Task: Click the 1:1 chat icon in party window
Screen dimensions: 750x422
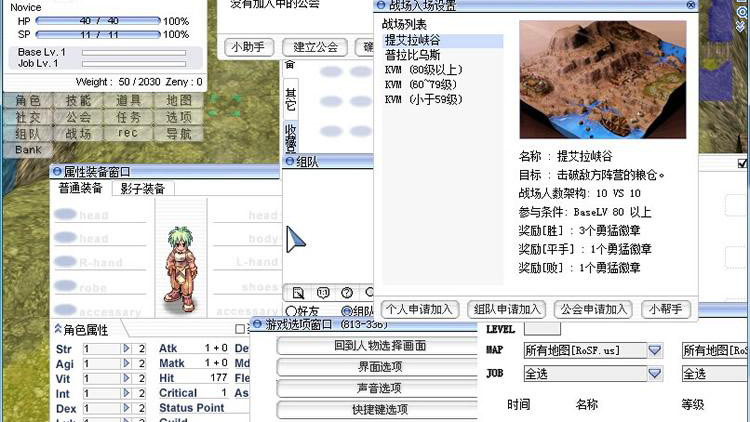Action: coord(322,293)
